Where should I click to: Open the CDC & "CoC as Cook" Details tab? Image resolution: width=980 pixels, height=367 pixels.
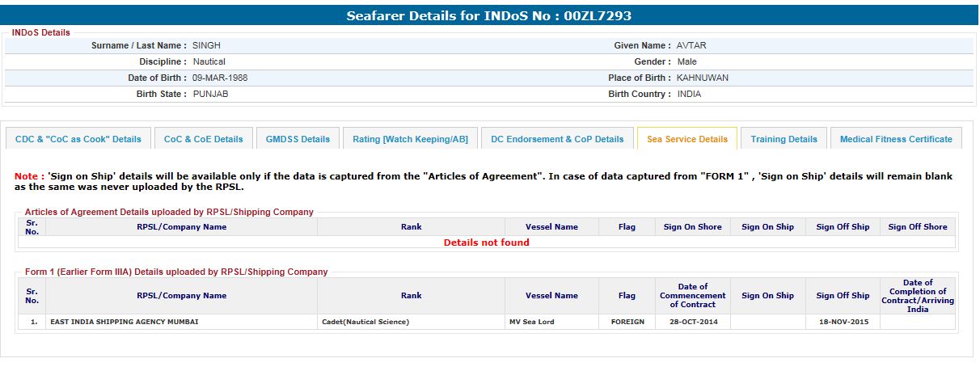point(78,139)
